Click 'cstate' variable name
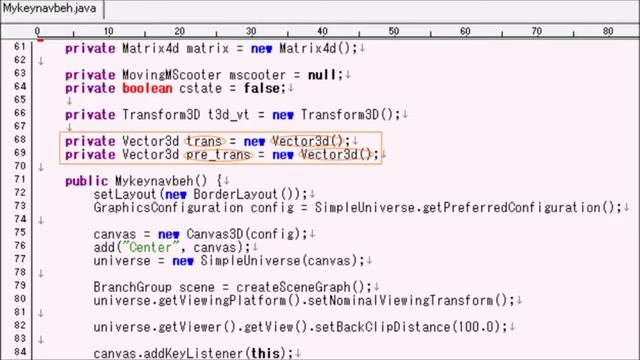This screenshot has height=360, width=640. point(200,88)
